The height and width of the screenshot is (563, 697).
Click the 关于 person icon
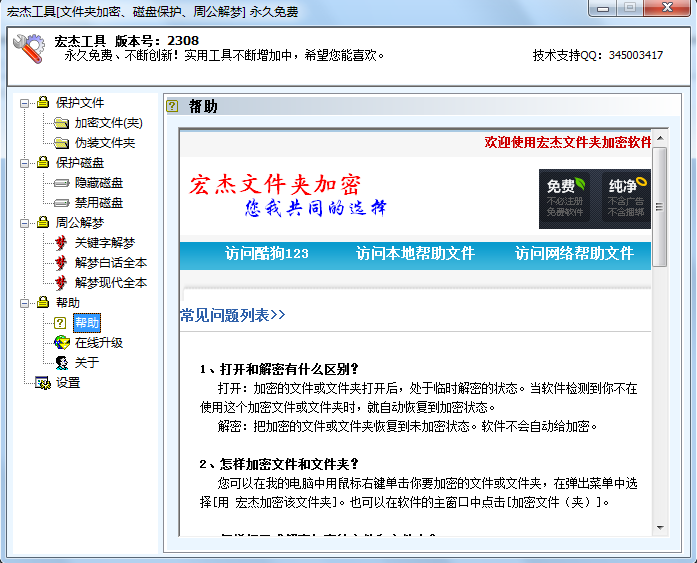(61, 363)
